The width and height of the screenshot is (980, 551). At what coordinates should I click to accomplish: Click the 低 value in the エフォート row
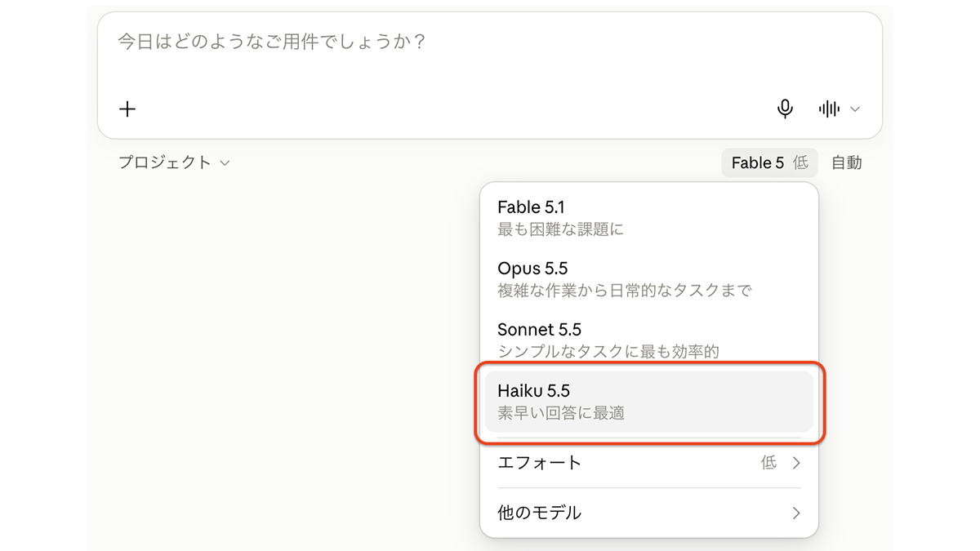(x=768, y=463)
